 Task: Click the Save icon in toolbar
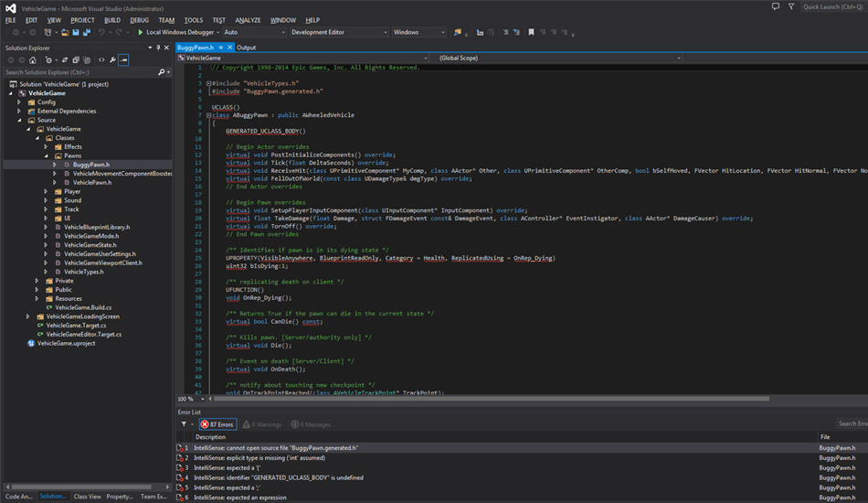[76, 32]
